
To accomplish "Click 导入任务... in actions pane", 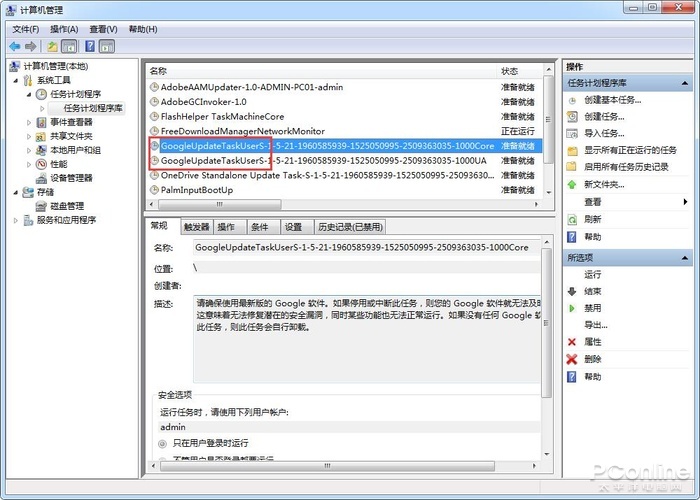I will point(604,133).
